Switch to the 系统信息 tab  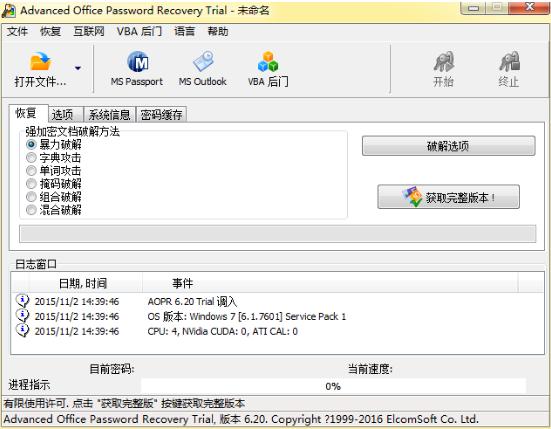pyautogui.click(x=109, y=115)
